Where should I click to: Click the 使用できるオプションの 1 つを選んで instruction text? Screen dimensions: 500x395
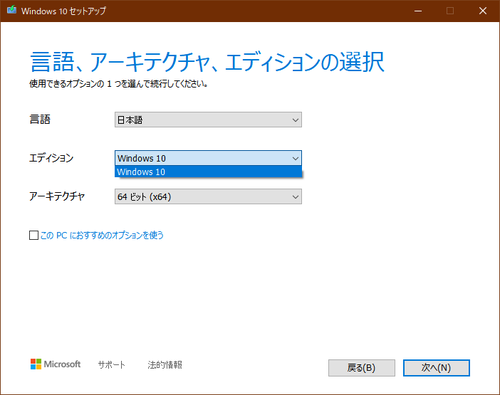[x=119, y=84]
